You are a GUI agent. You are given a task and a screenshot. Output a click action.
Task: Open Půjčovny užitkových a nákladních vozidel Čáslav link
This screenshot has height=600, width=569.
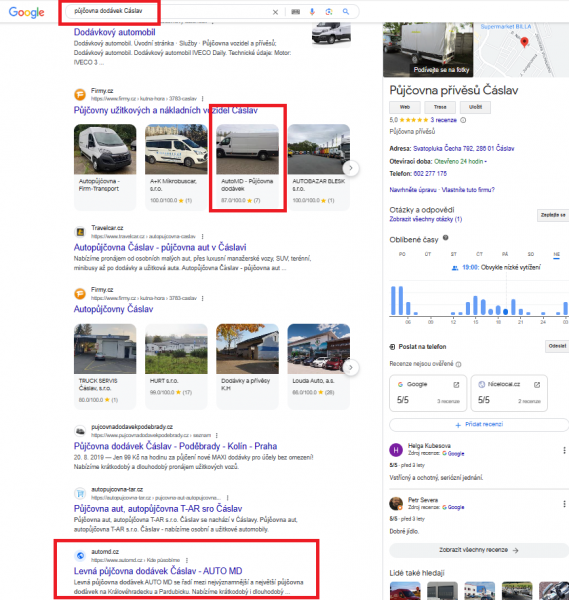[x=165, y=110]
